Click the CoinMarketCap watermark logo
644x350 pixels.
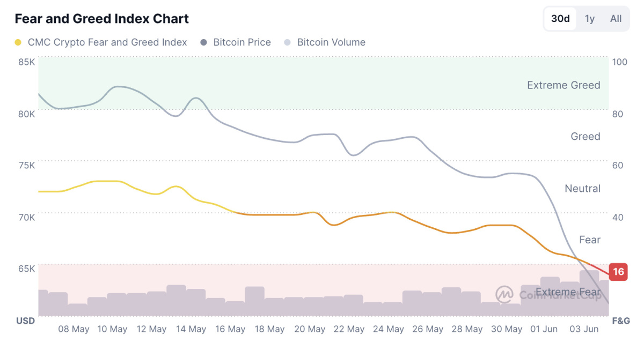(x=504, y=294)
